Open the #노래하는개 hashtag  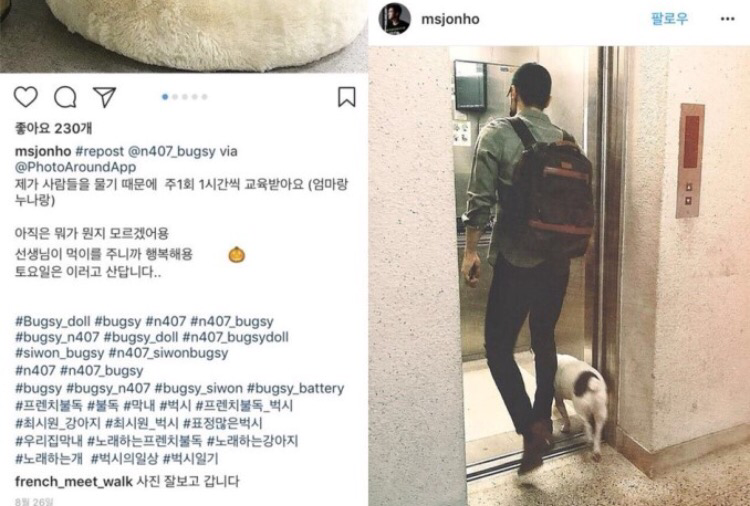[49, 459]
